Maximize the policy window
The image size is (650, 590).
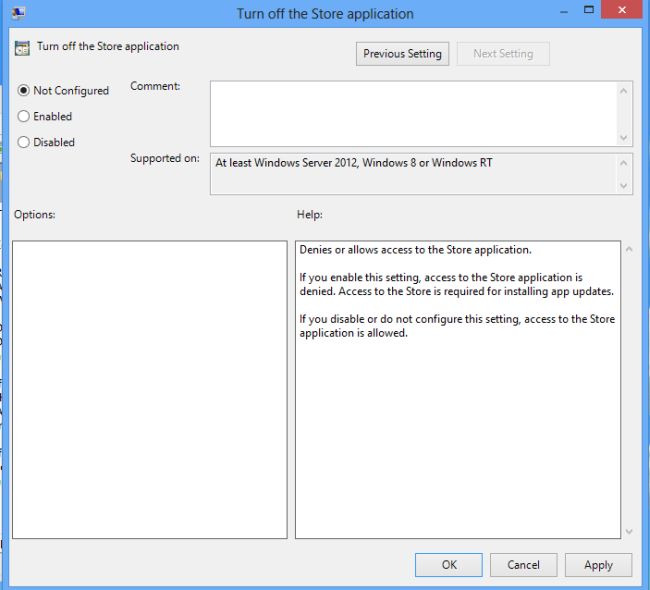click(589, 10)
